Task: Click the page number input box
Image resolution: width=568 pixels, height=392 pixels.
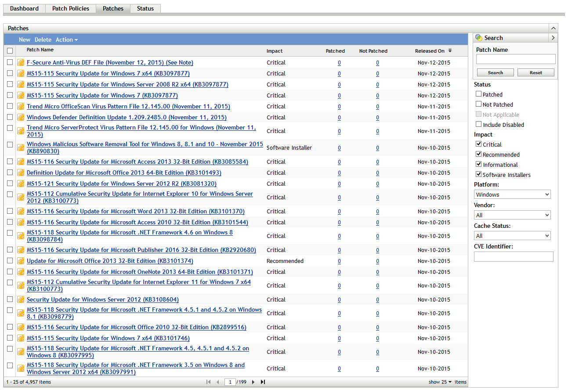Action: (x=230, y=382)
